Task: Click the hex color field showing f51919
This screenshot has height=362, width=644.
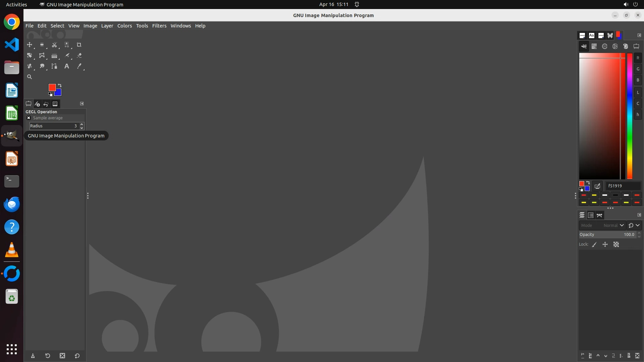Action: tap(623, 186)
